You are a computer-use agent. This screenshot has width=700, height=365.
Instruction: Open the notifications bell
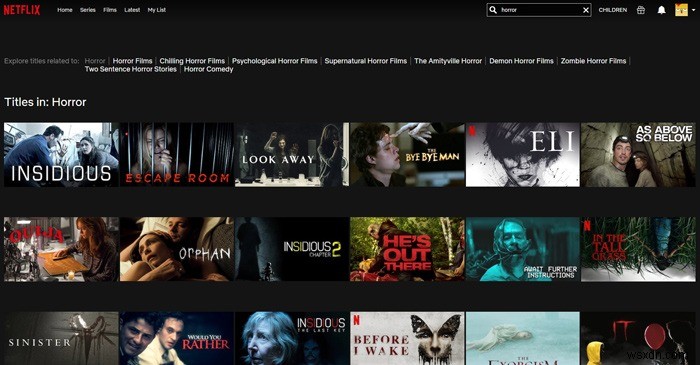[662, 10]
